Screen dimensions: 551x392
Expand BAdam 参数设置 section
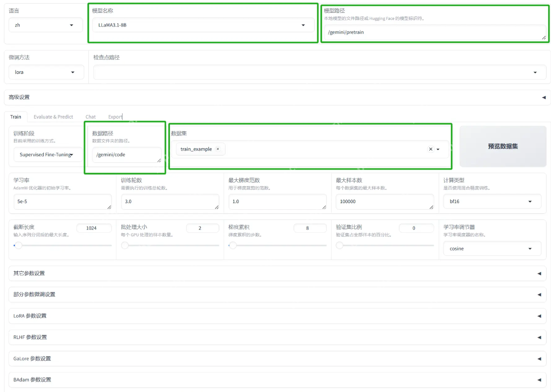tap(277, 380)
